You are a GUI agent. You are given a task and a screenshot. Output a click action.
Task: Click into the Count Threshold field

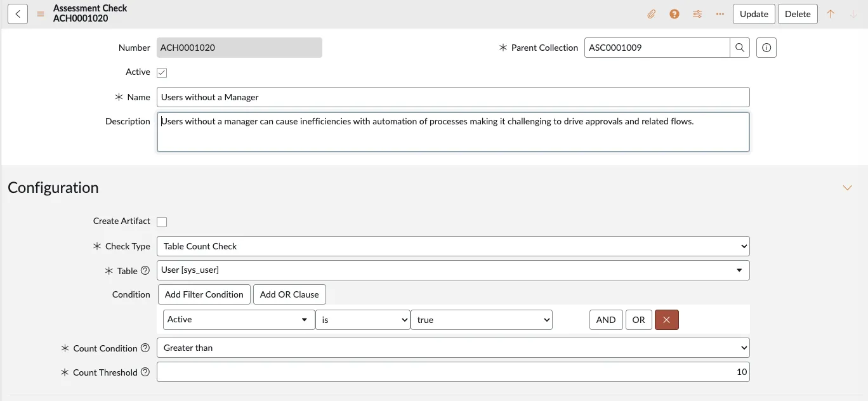pos(452,372)
